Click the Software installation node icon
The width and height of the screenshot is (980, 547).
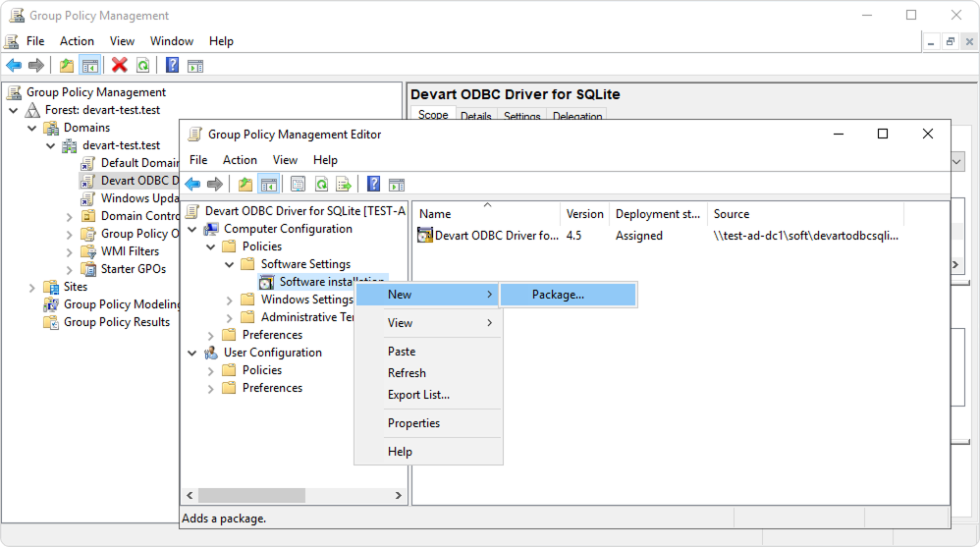pos(267,282)
